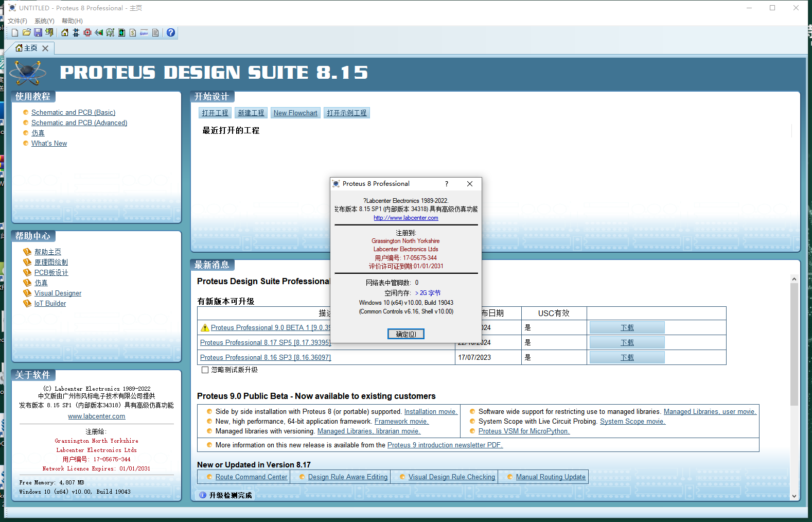The width and height of the screenshot is (812, 522).
Task: Click the Close Project door icon
Action: [x=49, y=32]
